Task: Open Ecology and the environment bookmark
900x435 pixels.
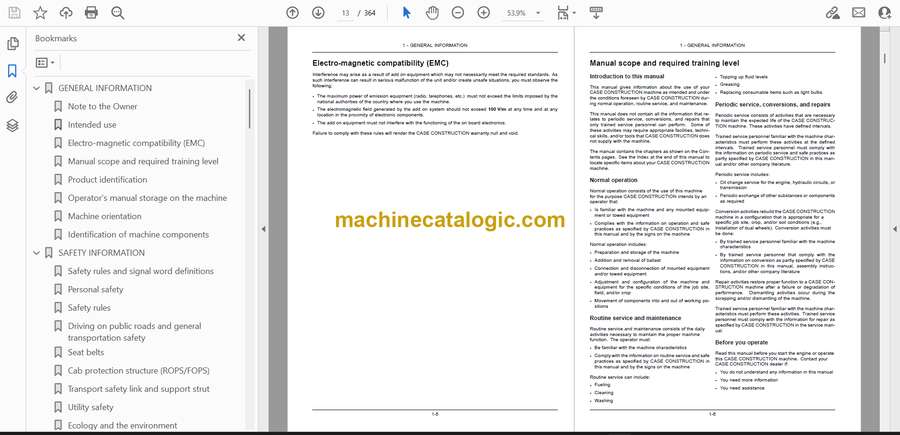Action: (122, 426)
